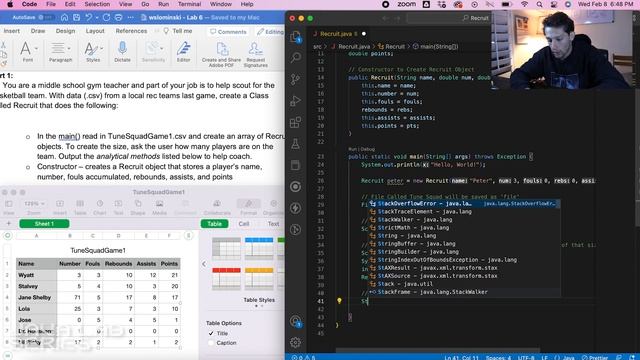Select the String - java.lang suggestion
The height and width of the screenshot is (360, 640).
(x=464, y=236)
